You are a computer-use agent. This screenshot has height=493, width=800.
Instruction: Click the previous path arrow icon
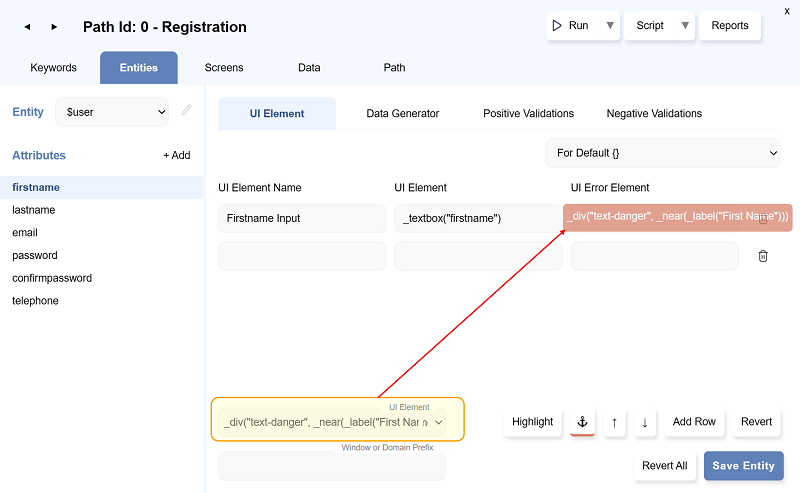(x=26, y=27)
